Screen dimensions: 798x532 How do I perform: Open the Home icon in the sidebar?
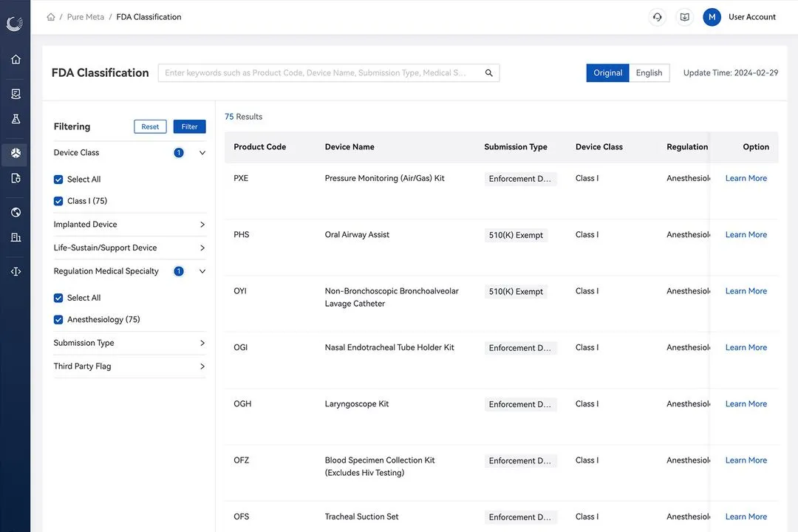pyautogui.click(x=15, y=59)
